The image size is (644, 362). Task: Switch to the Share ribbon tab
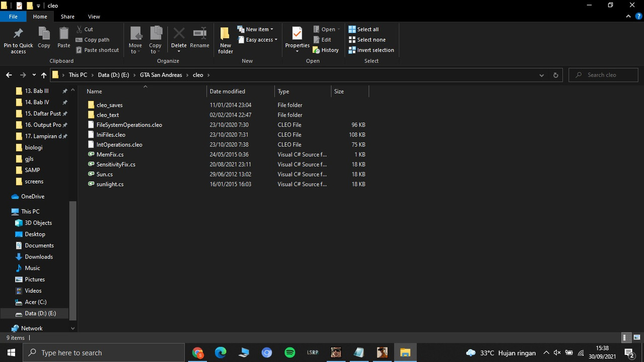click(x=67, y=17)
